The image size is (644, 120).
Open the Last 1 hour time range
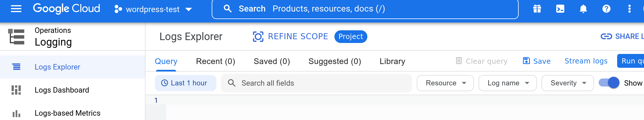click(x=185, y=83)
